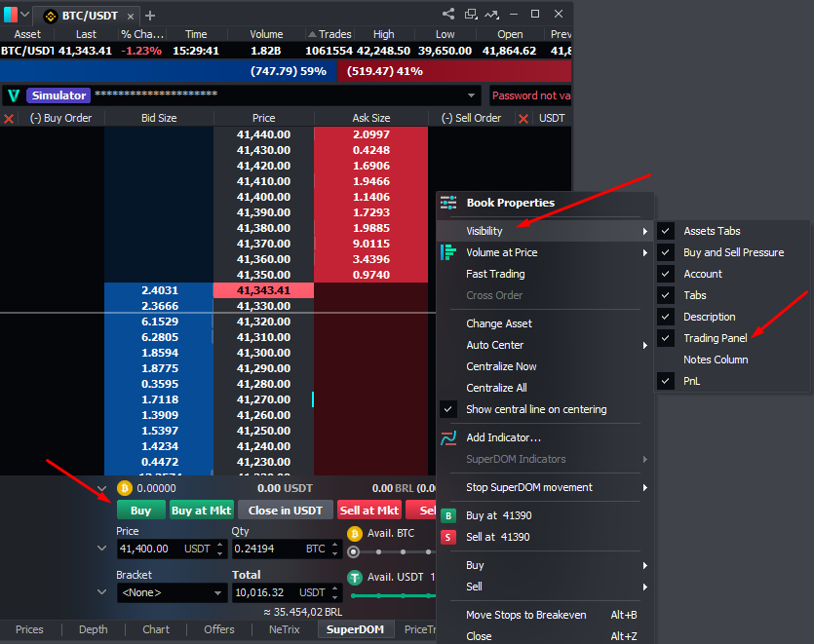Screen dimensions: 814x644
Task: Click the share icon in title bar
Action: click(x=448, y=14)
